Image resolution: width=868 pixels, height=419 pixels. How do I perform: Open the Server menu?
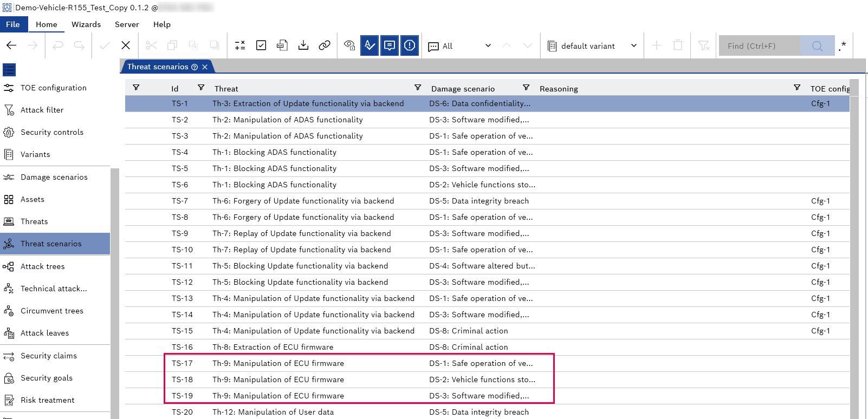coord(127,24)
